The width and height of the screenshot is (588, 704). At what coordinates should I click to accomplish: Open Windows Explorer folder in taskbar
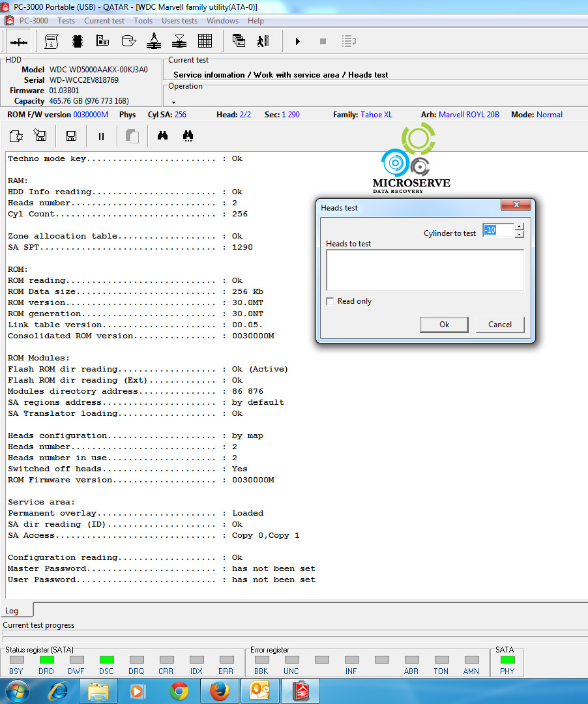coord(98,691)
